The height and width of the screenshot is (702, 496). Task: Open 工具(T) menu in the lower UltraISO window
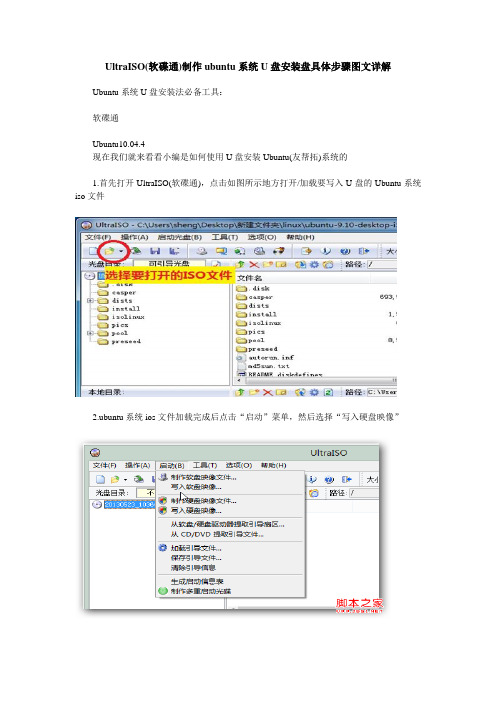pyautogui.click(x=205, y=466)
